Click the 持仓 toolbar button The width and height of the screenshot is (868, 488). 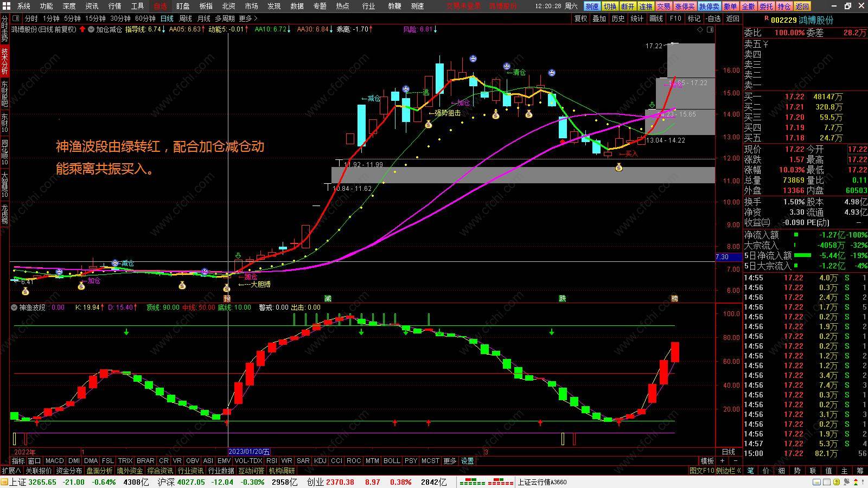[784, 7]
